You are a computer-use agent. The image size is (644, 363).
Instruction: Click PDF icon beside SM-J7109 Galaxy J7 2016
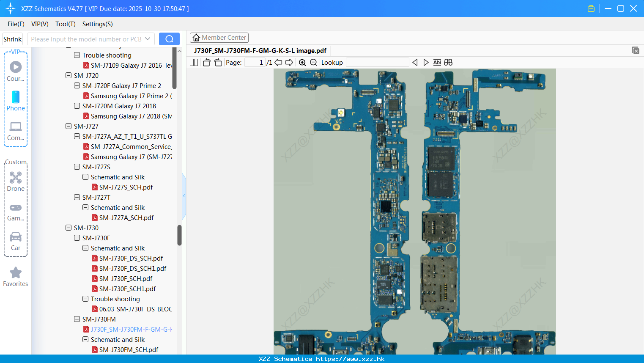click(86, 65)
